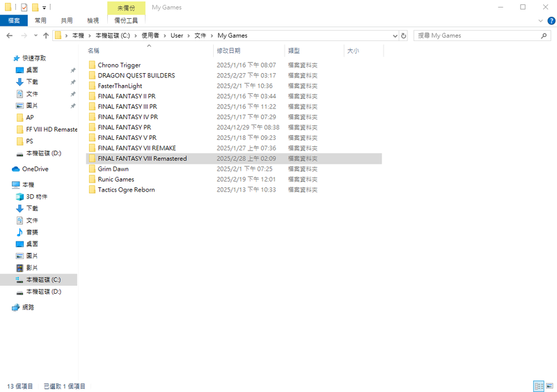The width and height of the screenshot is (557, 392).
Task: Select the Runic Games folder
Action: pos(116,179)
